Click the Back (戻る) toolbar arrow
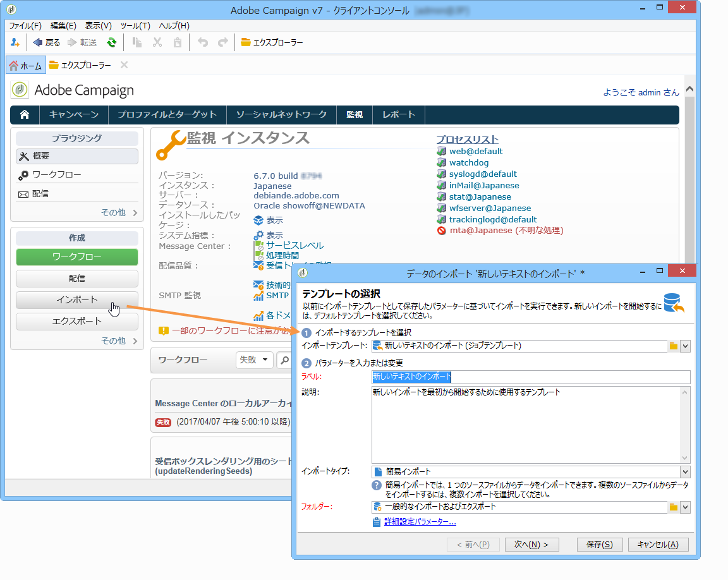The height and width of the screenshot is (580, 728). (46, 43)
